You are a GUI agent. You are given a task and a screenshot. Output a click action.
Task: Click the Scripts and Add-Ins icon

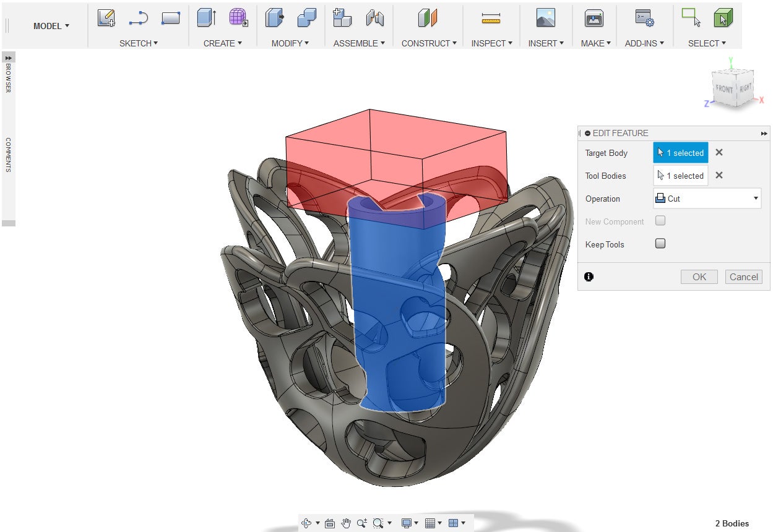(x=644, y=19)
